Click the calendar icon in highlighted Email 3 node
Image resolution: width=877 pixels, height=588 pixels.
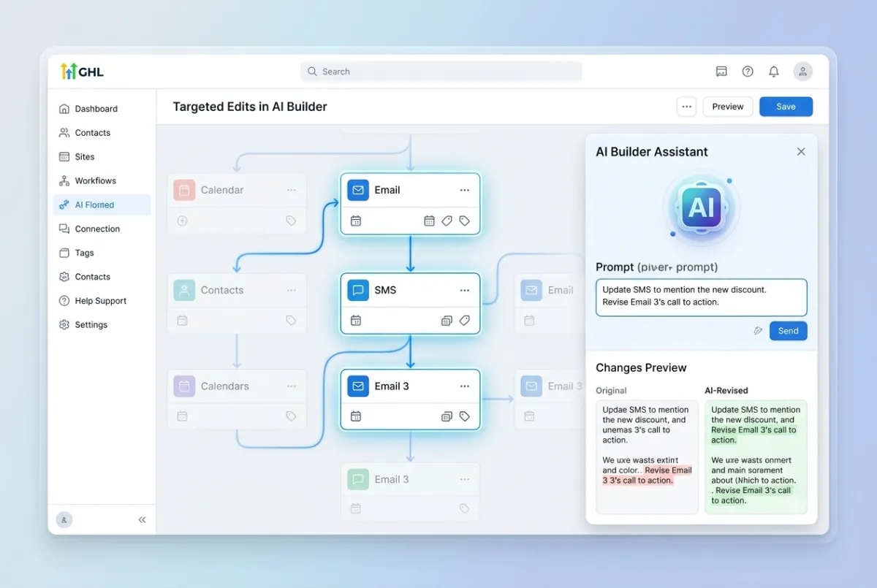(x=356, y=417)
